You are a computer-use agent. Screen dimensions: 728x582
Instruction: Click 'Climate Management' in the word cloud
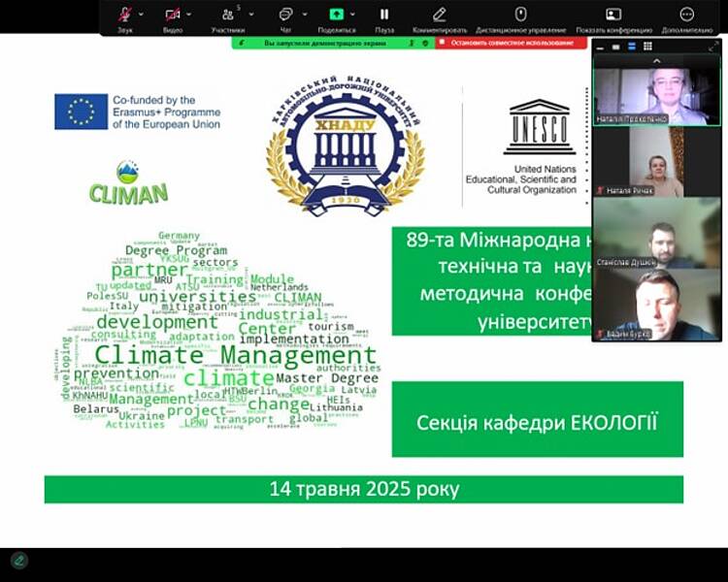click(236, 356)
